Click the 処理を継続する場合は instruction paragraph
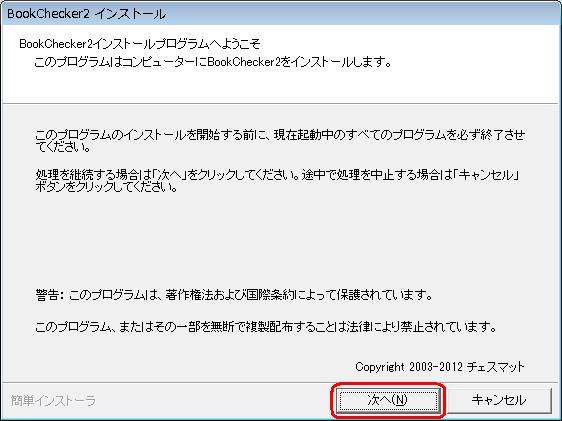Screen dimensions: 562x421 (x=278, y=181)
